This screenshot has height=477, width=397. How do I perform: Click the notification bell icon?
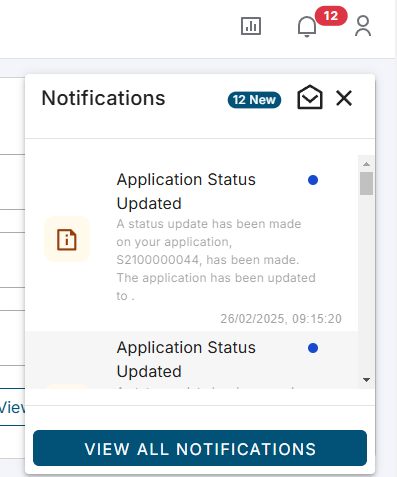pyautogui.click(x=307, y=27)
